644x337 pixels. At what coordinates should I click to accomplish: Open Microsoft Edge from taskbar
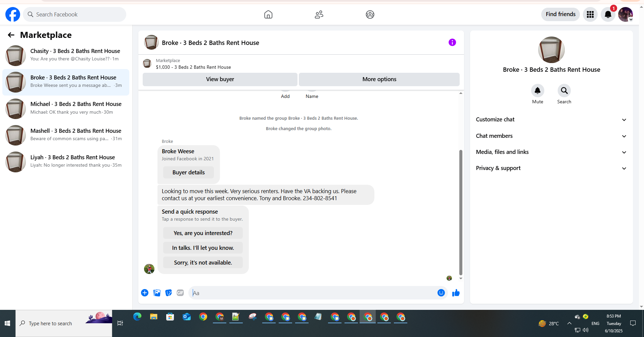click(x=137, y=317)
